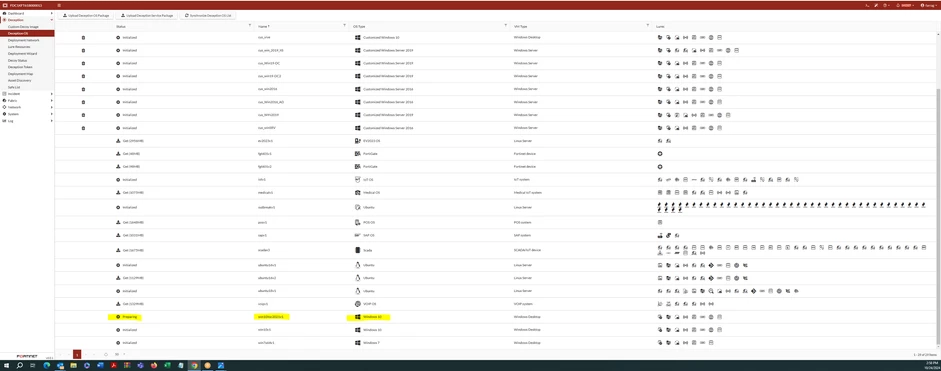Click first lure icon in Windows 7 row
Image resolution: width=941 pixels, height=371 pixels.
pyautogui.click(x=660, y=342)
